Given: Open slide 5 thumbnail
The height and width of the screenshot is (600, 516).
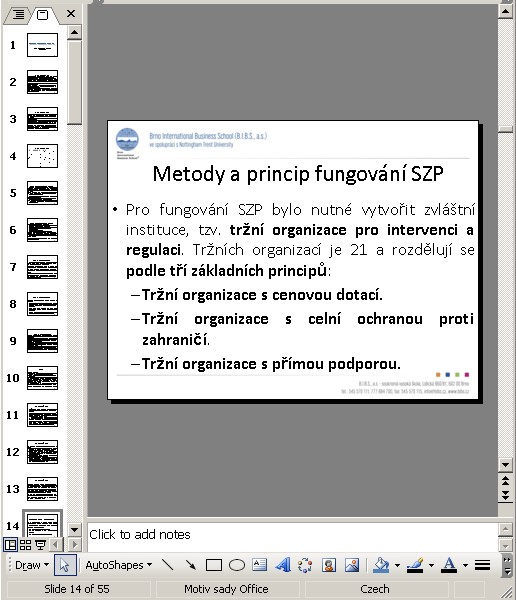Looking at the screenshot, I should [x=42, y=193].
